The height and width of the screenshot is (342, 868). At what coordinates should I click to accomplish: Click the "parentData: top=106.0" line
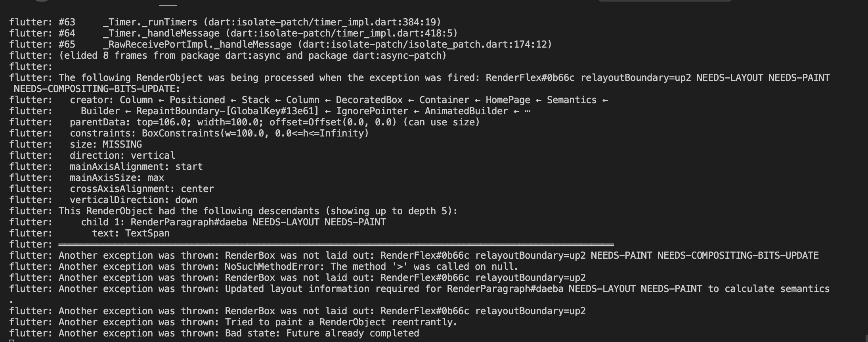(x=274, y=122)
